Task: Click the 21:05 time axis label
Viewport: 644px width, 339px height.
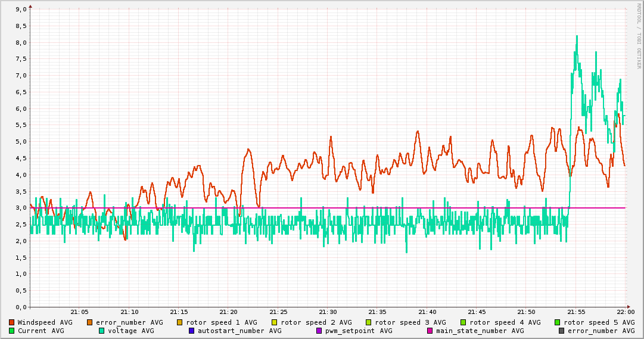Action: (79, 312)
